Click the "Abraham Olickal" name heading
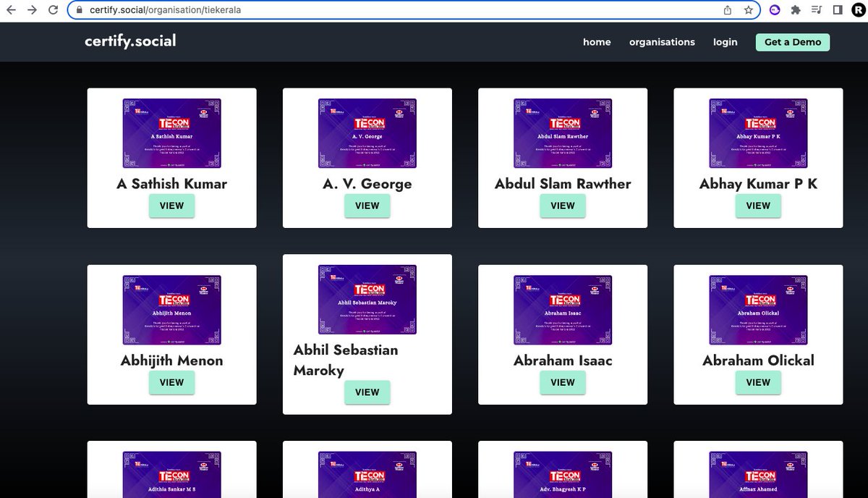868x498 pixels. pyautogui.click(x=758, y=360)
